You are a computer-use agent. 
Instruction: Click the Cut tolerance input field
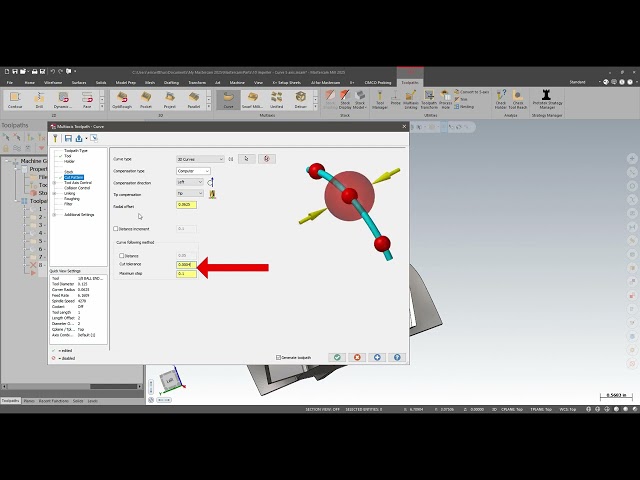(187, 264)
